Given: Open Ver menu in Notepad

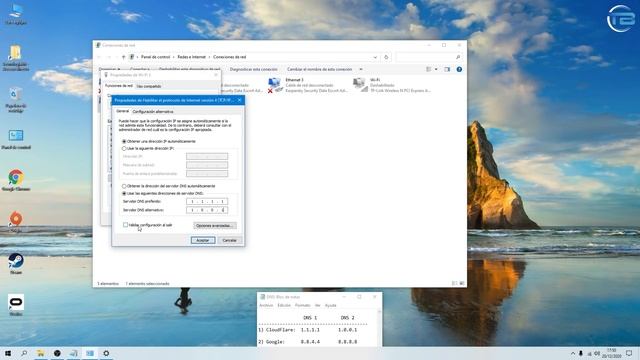Looking at the screenshot, I should point(318,305).
